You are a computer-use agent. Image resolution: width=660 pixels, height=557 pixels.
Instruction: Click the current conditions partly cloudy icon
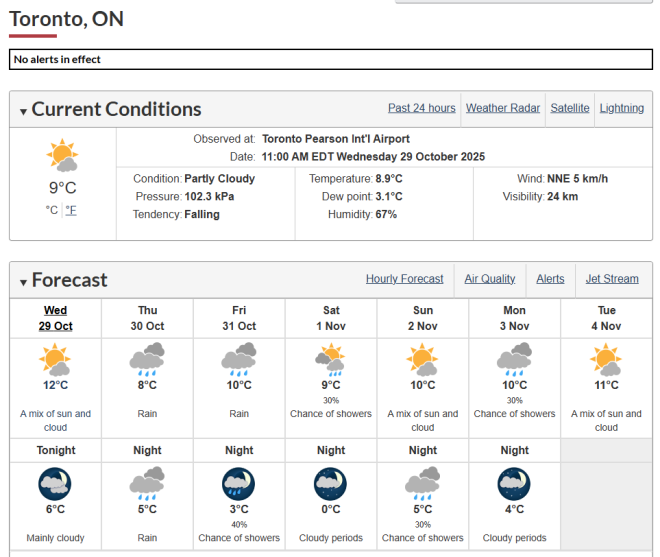pos(62,157)
